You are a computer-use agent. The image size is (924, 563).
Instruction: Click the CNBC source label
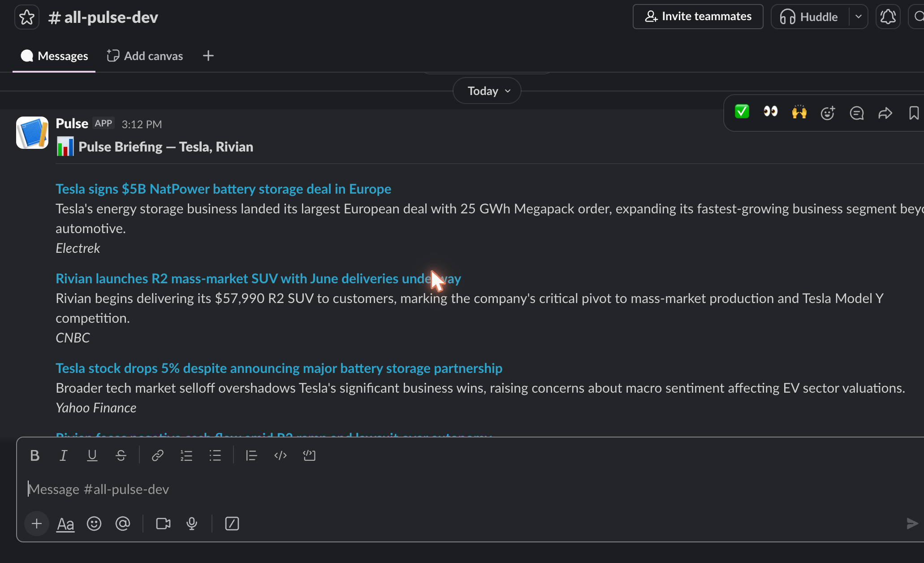click(73, 338)
